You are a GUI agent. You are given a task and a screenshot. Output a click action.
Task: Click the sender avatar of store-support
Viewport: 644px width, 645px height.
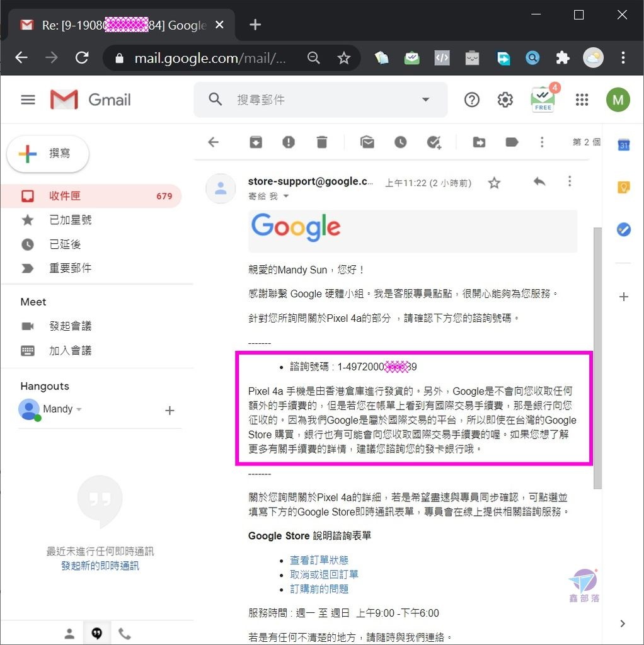pyautogui.click(x=221, y=188)
